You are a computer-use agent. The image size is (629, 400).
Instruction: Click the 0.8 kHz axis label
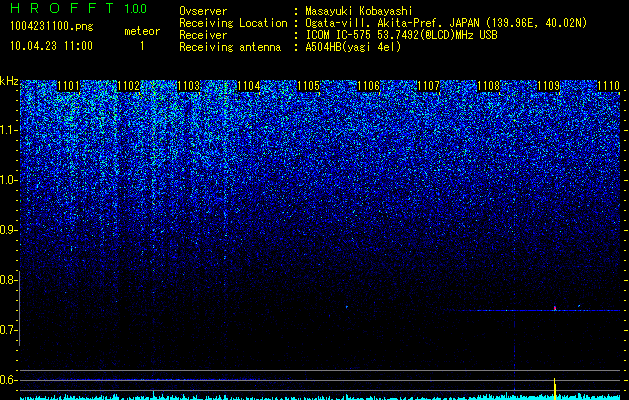[x=8, y=280]
